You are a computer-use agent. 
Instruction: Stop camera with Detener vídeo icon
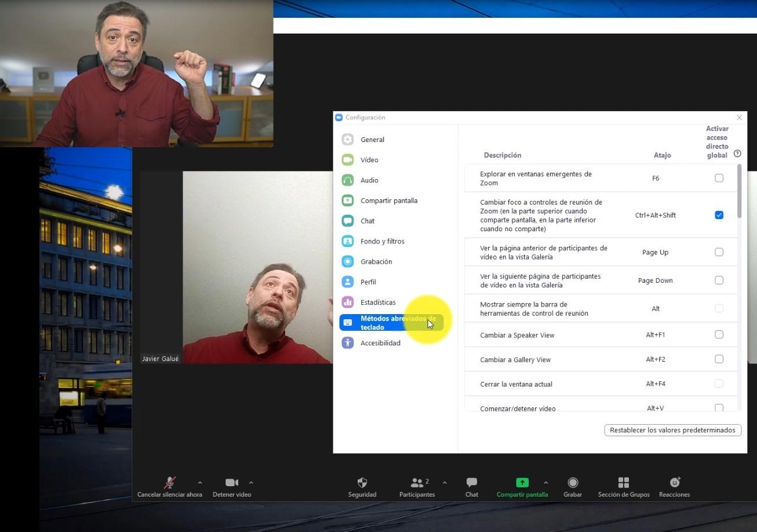click(x=232, y=483)
